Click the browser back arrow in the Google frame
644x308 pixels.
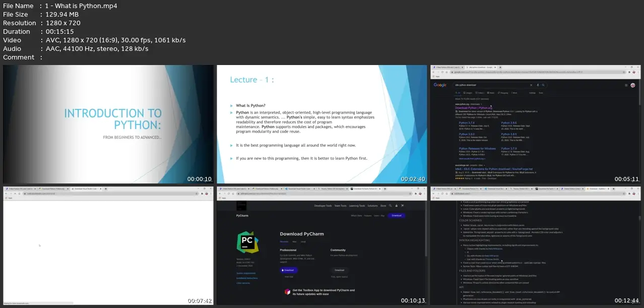pyautogui.click(x=433, y=72)
